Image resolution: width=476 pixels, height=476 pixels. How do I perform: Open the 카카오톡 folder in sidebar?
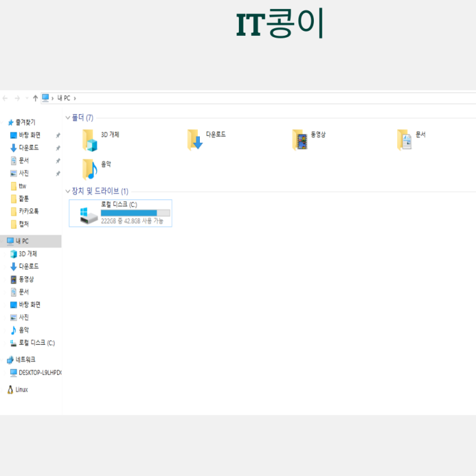[29, 211]
